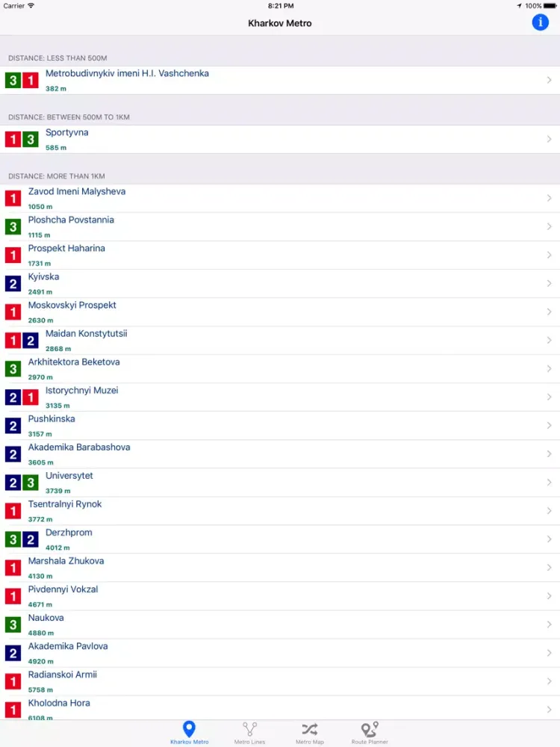560x747 pixels.
Task: Tap red line 1 badge beside Istorychnyi Muzei
Action: (x=30, y=397)
